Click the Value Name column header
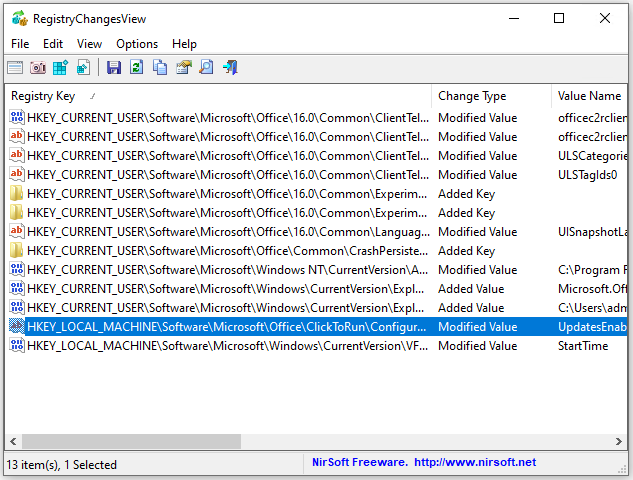 pos(589,96)
